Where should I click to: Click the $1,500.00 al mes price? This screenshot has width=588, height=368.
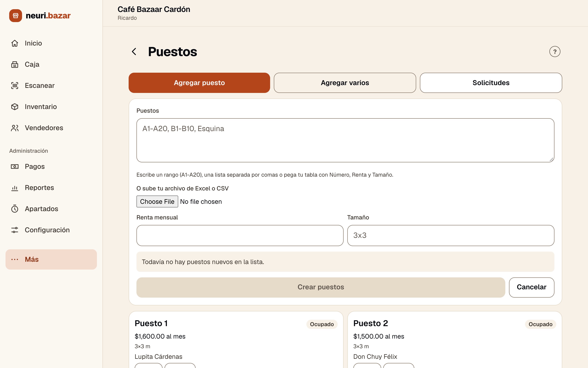pos(379,336)
